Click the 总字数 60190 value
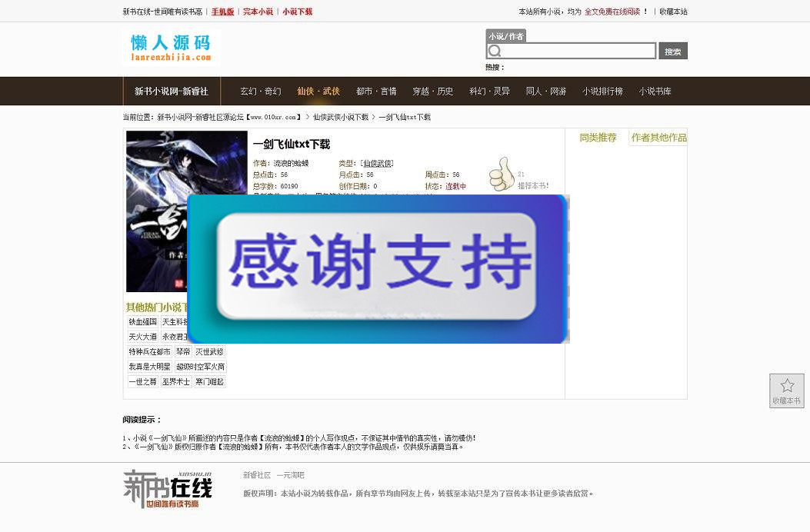 pyautogui.click(x=289, y=186)
